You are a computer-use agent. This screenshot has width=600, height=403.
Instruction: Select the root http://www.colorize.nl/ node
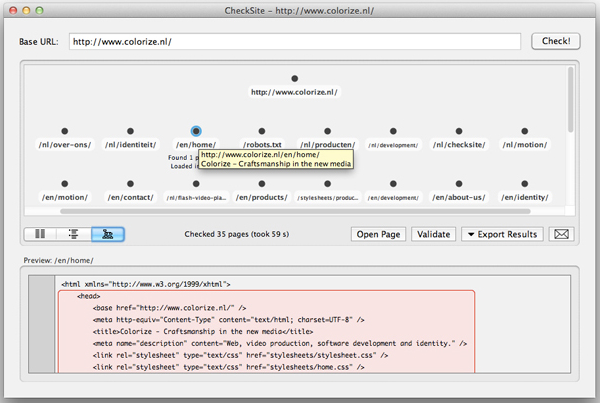tap(294, 79)
